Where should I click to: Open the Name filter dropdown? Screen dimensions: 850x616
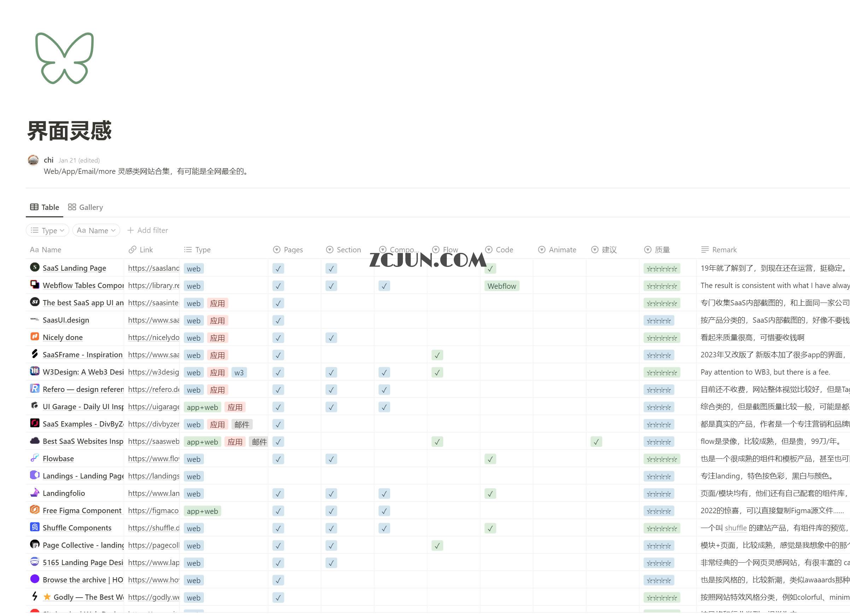pyautogui.click(x=96, y=230)
